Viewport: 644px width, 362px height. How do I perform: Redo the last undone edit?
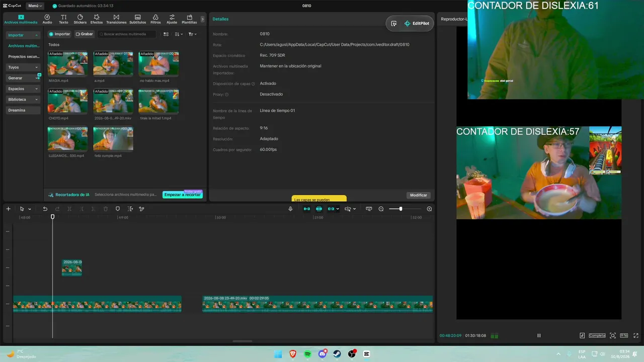pyautogui.click(x=57, y=209)
